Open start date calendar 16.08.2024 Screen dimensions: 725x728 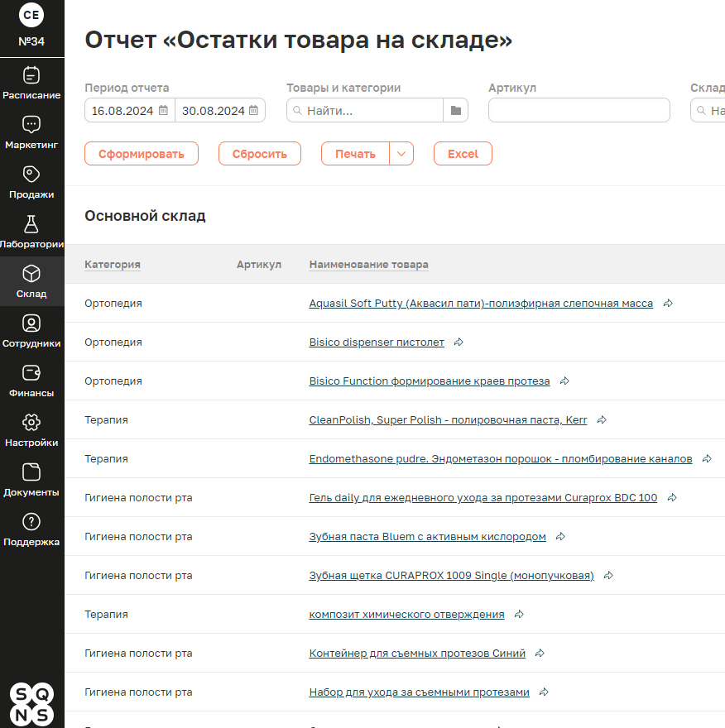(x=163, y=110)
